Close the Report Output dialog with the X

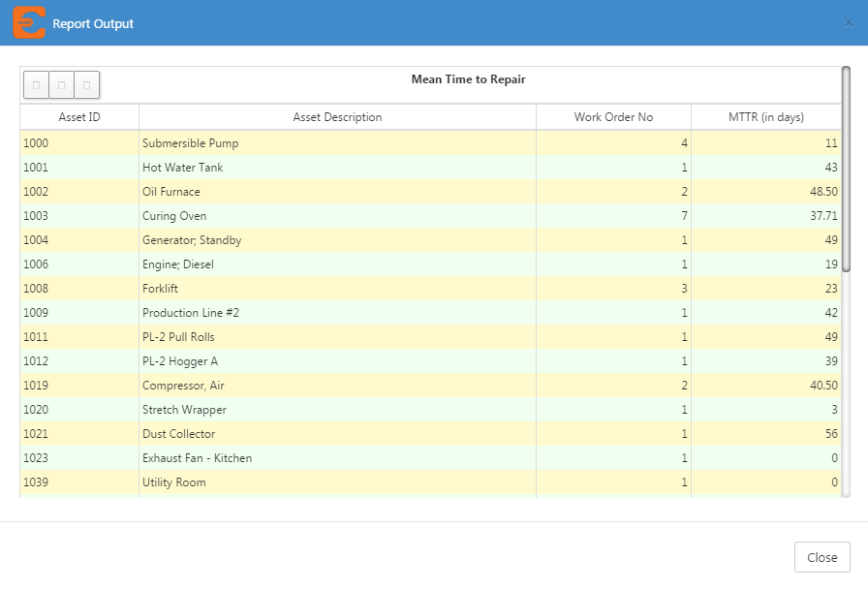[x=848, y=23]
